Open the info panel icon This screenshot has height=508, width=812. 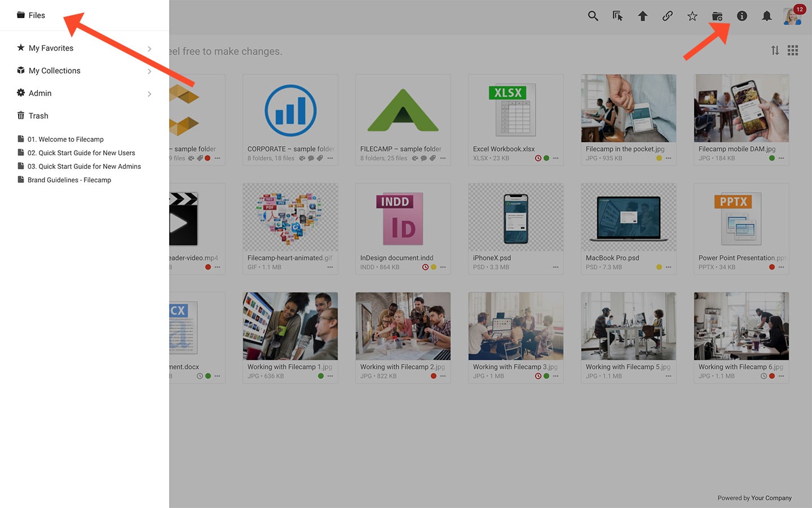pyautogui.click(x=742, y=16)
